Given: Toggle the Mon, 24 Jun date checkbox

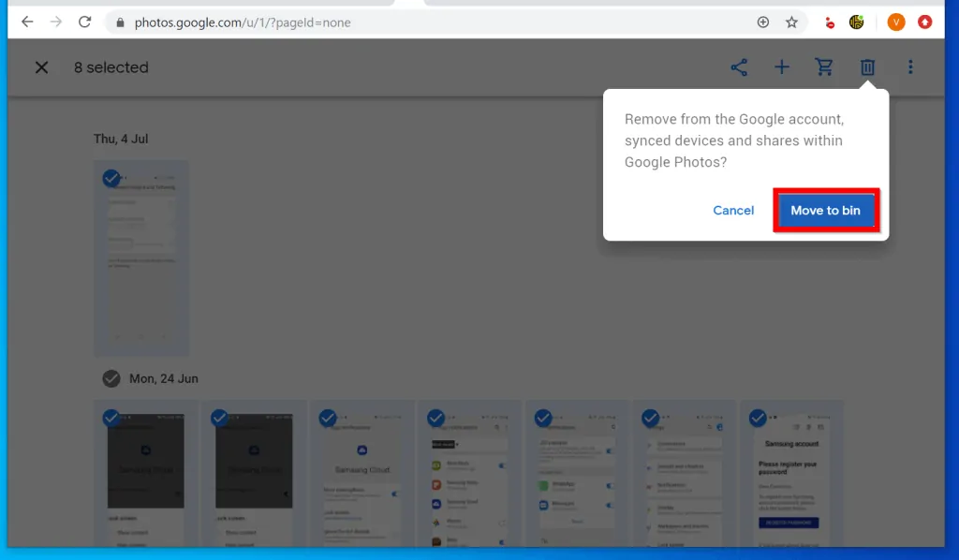Looking at the screenshot, I should pos(111,378).
